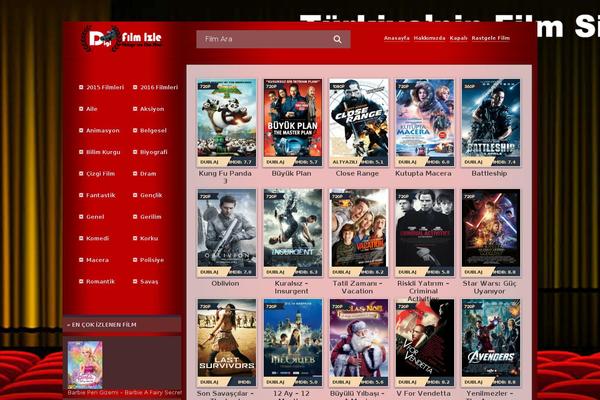Viewport: 600px width, 400px height.
Task: Click the V For Vendetta title
Action: point(423,393)
